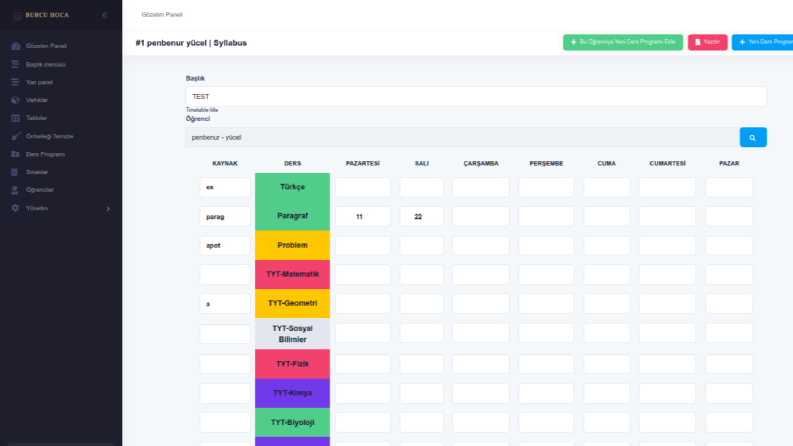Open Ders Programı folder icon
The width and height of the screenshot is (793, 446).
[16, 154]
